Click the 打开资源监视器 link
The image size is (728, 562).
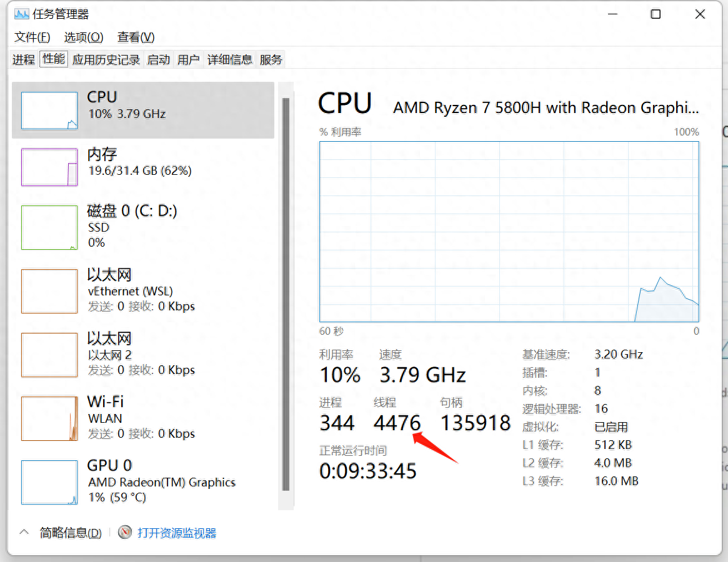177,533
